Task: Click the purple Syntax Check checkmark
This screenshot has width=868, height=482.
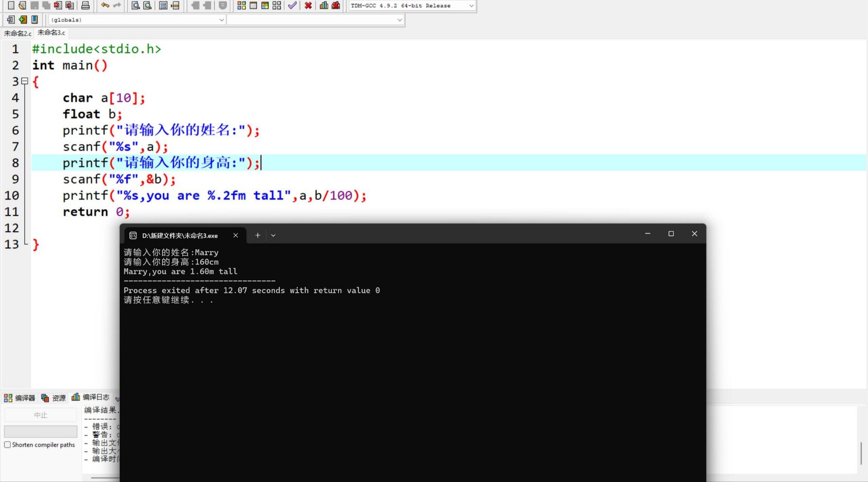Action: click(292, 5)
